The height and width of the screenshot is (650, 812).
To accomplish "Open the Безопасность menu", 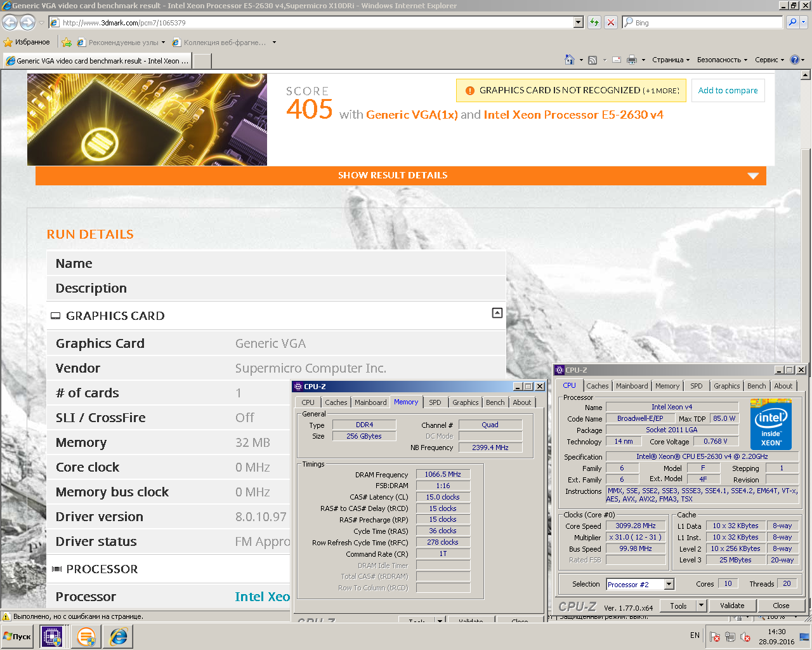I will [722, 60].
